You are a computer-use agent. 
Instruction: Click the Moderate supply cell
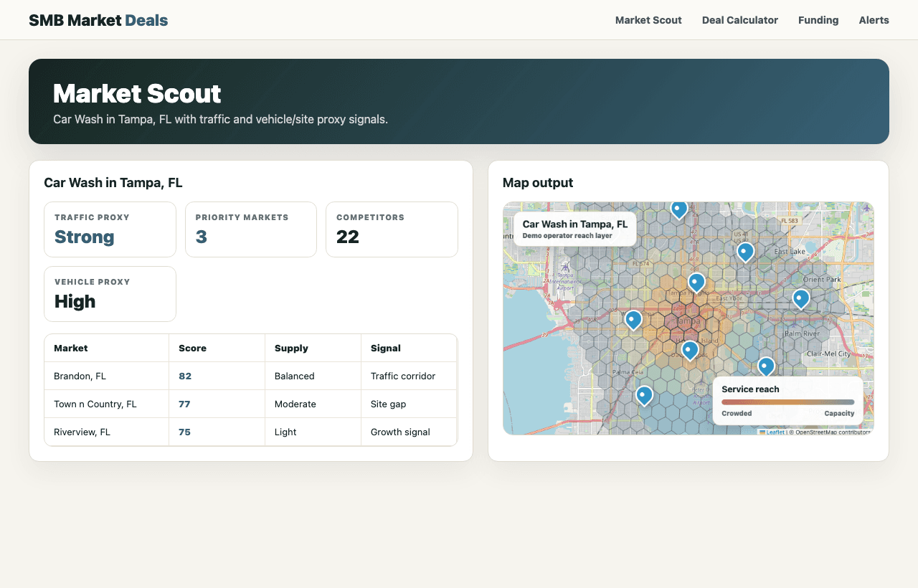[x=313, y=404]
